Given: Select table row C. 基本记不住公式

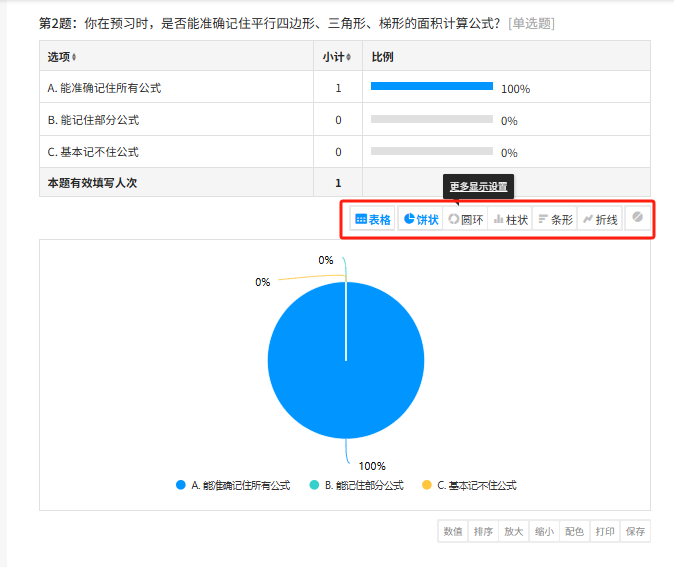Looking at the screenshot, I should 345,151.
